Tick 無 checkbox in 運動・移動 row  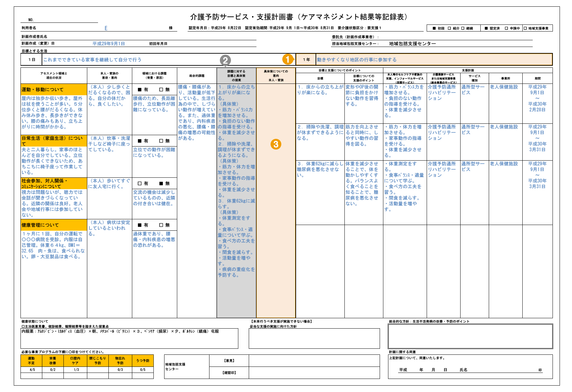161,90
